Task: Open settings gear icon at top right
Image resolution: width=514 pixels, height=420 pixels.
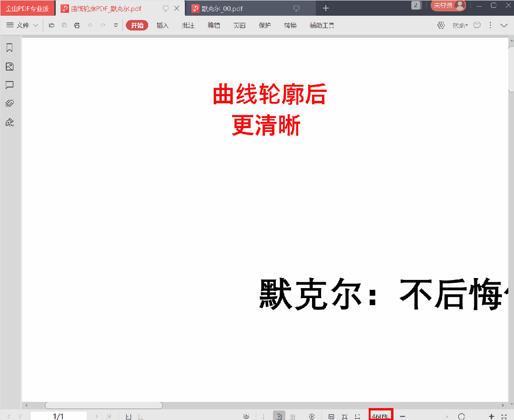Action: click(441, 25)
